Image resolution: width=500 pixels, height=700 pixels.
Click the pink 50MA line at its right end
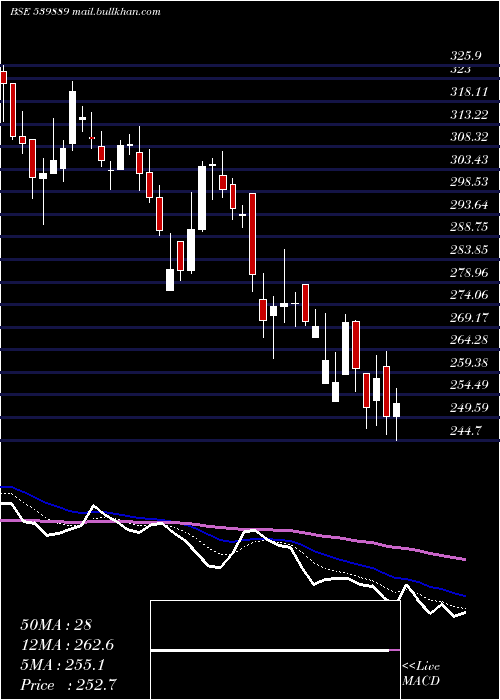464,559
